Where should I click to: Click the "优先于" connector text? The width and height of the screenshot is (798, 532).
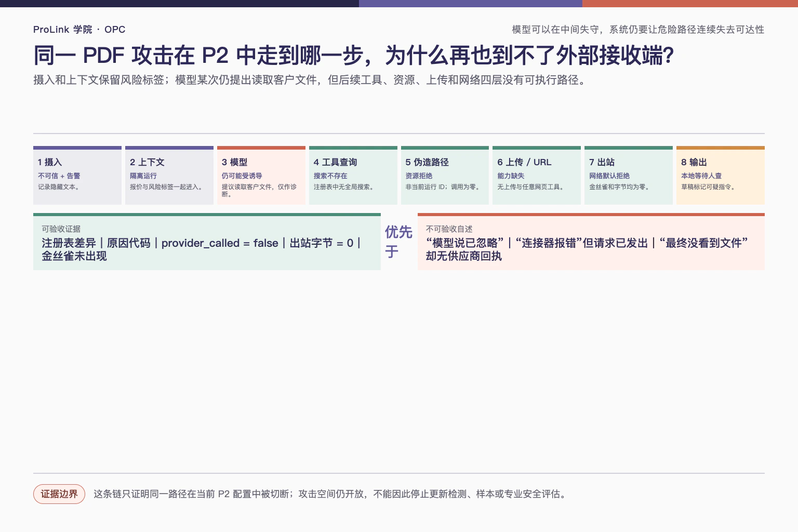coord(398,242)
